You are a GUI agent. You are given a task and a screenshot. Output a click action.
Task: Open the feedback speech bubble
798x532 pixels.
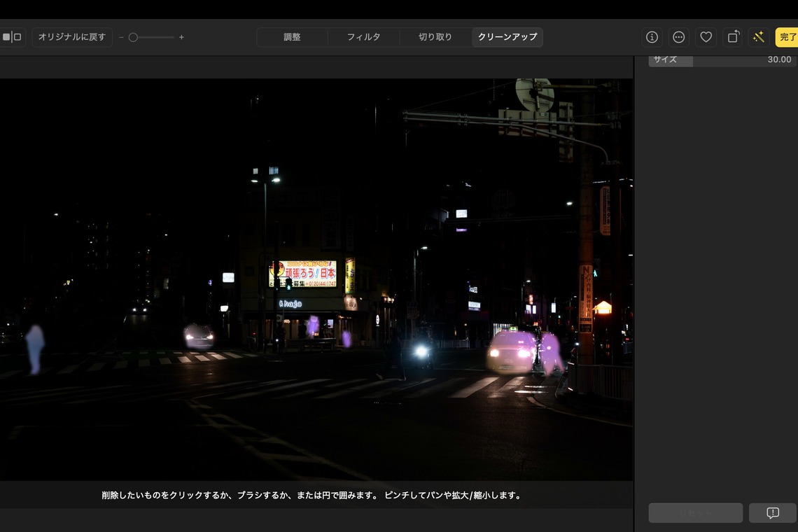(771, 512)
